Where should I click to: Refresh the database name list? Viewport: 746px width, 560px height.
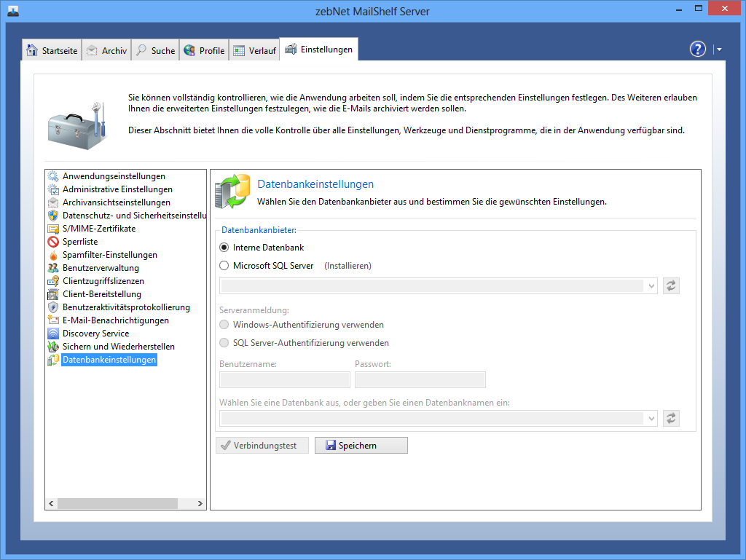671,418
